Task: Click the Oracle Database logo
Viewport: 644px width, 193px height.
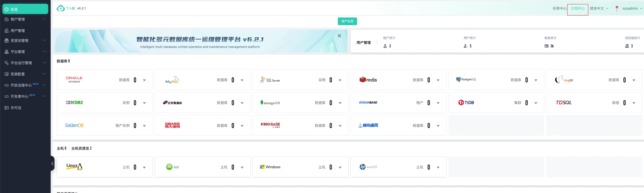Action: click(x=74, y=80)
